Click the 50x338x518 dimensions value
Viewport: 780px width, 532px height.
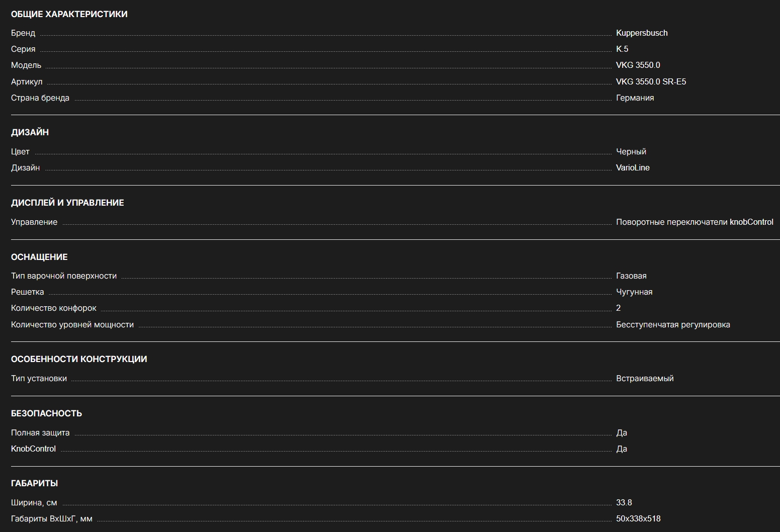(x=638, y=518)
